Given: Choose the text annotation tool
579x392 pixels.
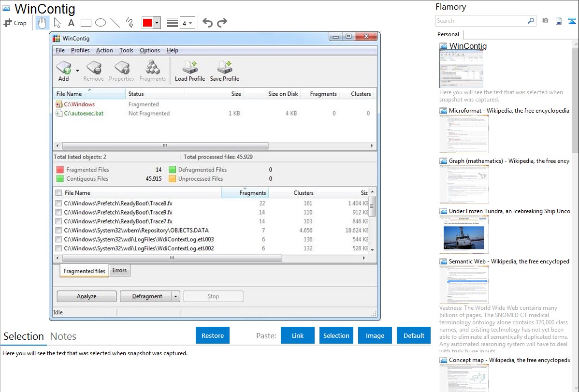Looking at the screenshot, I should click(71, 23).
